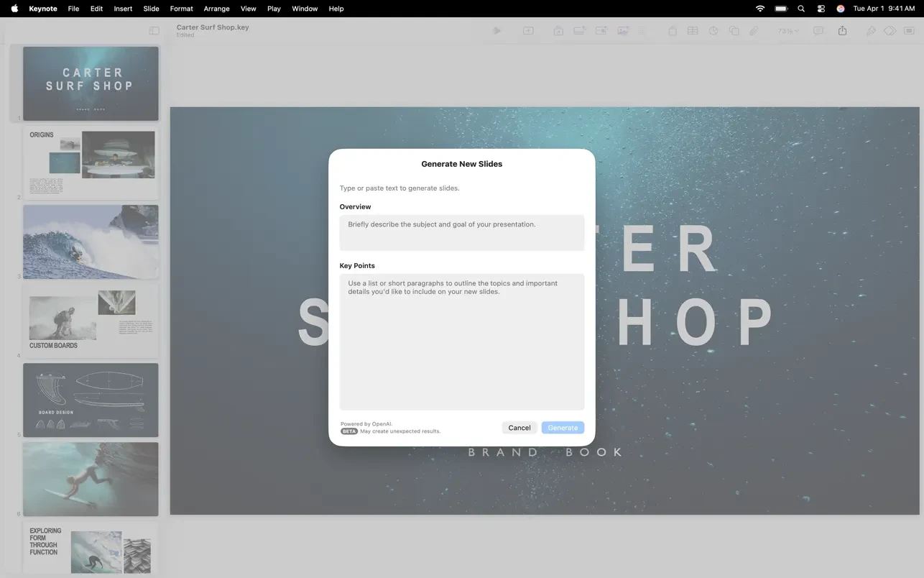Cancel the Generate New Slides dialog
The height and width of the screenshot is (578, 924).
pyautogui.click(x=519, y=427)
